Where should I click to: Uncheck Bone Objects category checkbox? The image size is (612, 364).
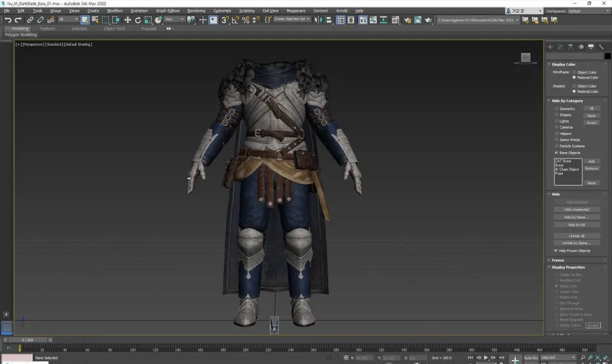click(x=556, y=152)
